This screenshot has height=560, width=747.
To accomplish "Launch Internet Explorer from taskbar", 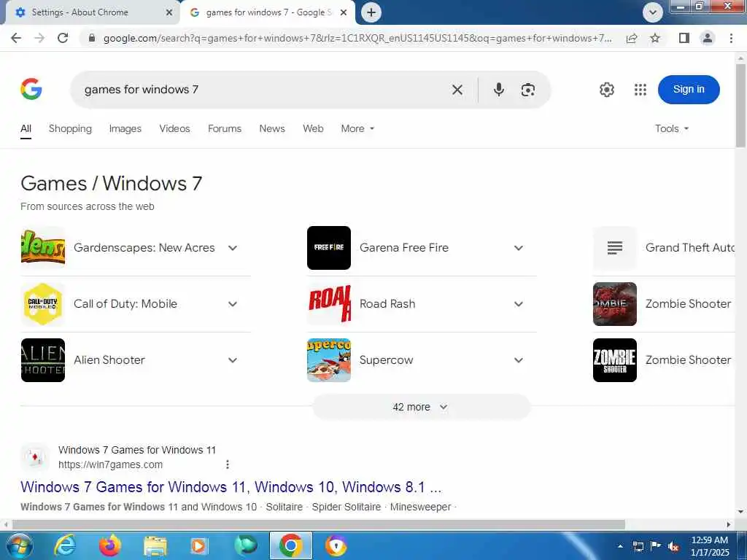I will [x=64, y=545].
